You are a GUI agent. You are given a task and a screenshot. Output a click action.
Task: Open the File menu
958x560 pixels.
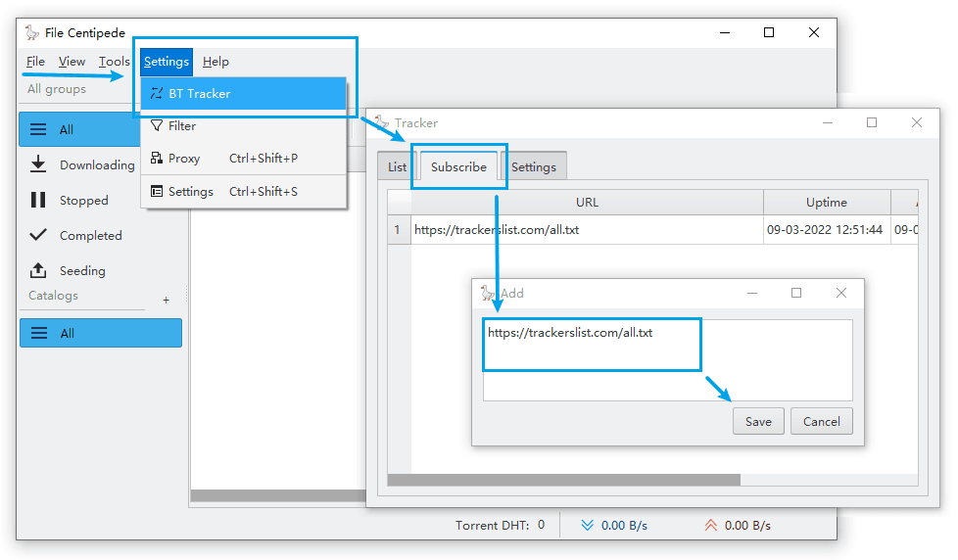click(x=35, y=62)
